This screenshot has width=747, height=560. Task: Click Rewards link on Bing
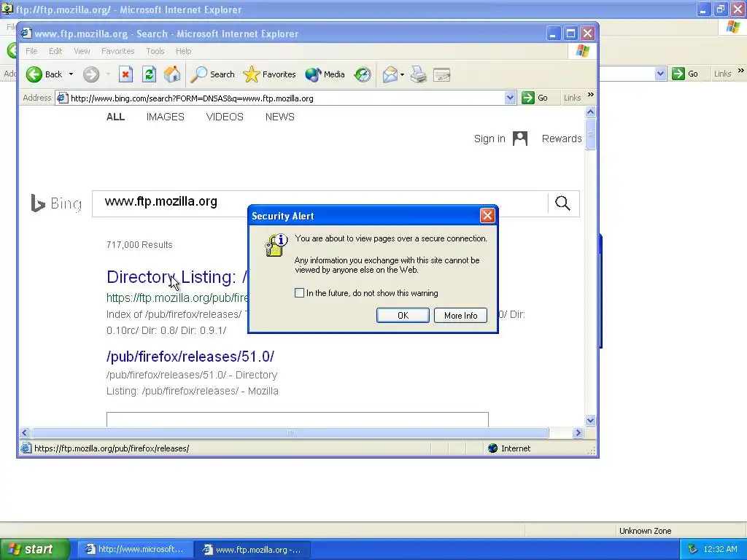[x=562, y=139]
